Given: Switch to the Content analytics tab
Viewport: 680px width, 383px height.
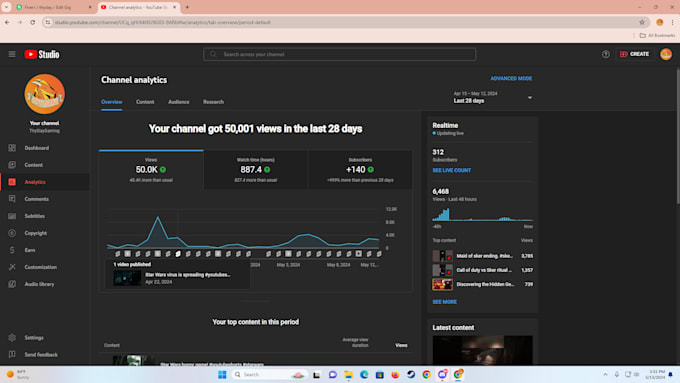Looking at the screenshot, I should click(145, 102).
